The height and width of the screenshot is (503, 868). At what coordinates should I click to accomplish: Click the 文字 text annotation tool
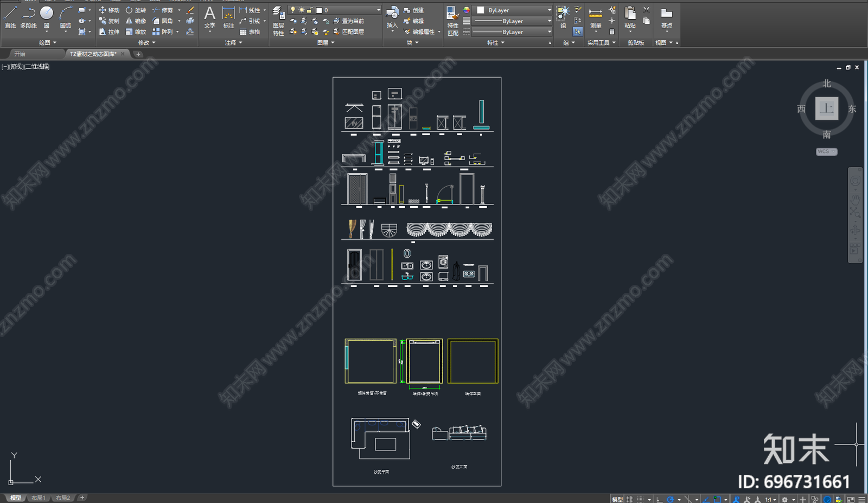coord(209,18)
